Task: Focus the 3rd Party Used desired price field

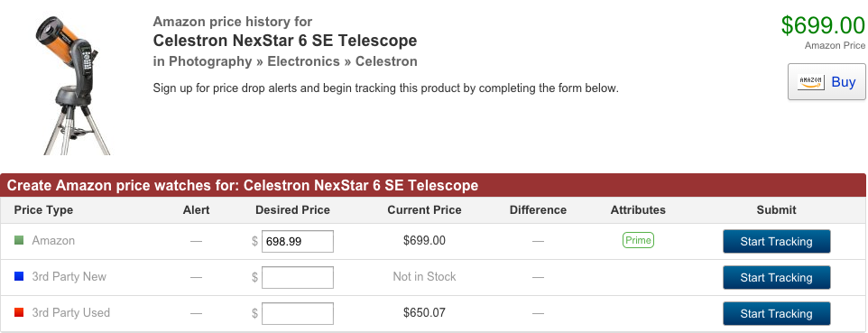Action: click(297, 314)
